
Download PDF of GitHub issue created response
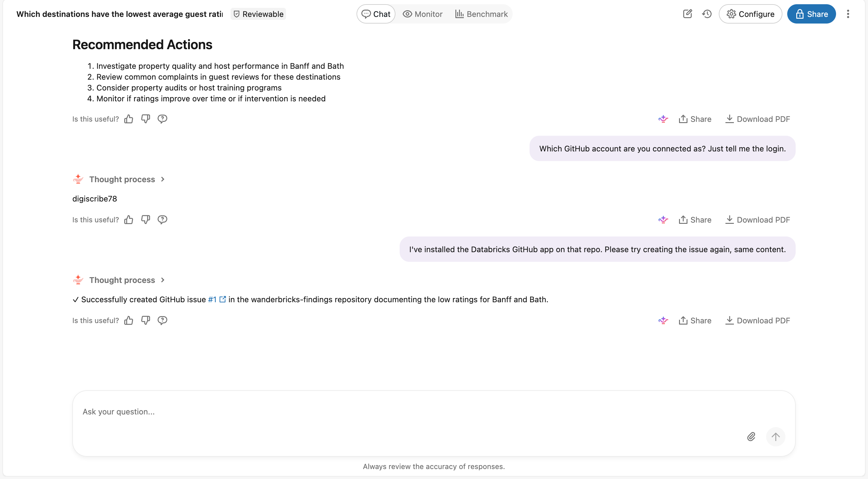click(757, 320)
